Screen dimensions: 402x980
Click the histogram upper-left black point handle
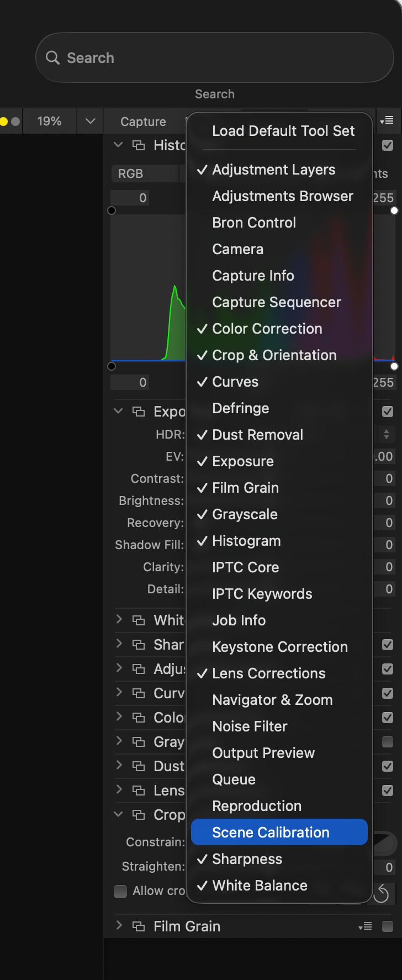coord(112,210)
